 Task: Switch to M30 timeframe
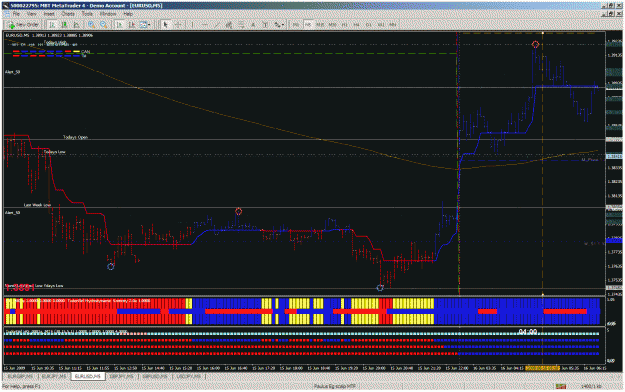tap(332, 25)
